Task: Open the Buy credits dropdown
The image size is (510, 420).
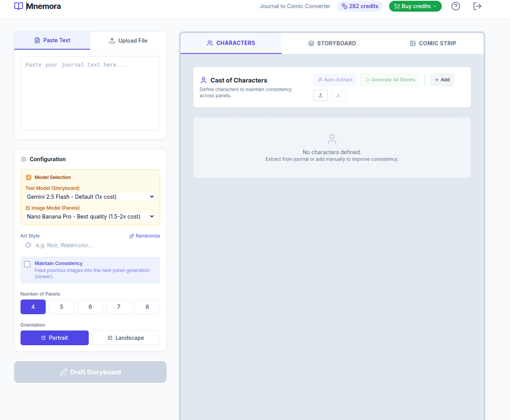Action: [x=415, y=6]
